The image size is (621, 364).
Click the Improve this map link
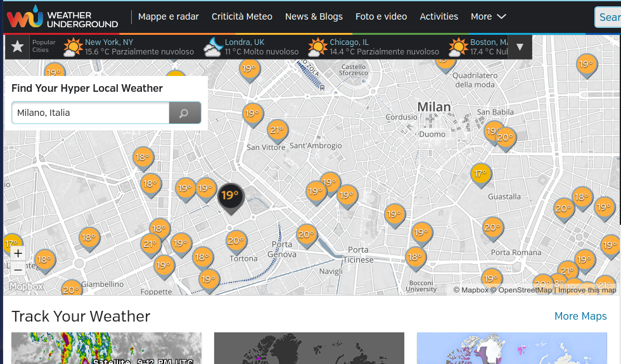pos(586,290)
